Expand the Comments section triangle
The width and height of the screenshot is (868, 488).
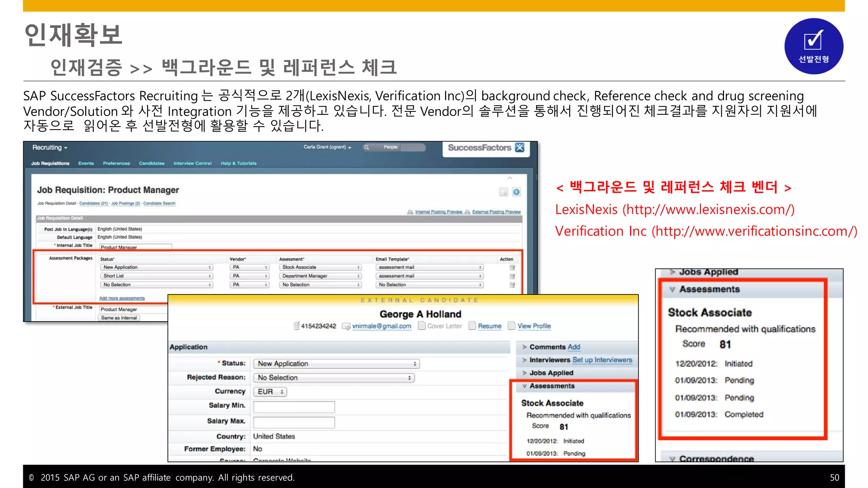click(525, 347)
